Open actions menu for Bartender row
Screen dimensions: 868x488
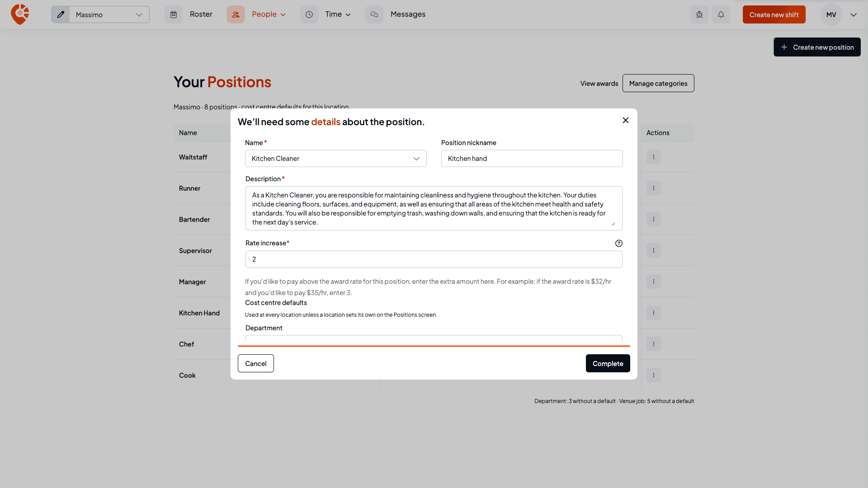point(654,219)
